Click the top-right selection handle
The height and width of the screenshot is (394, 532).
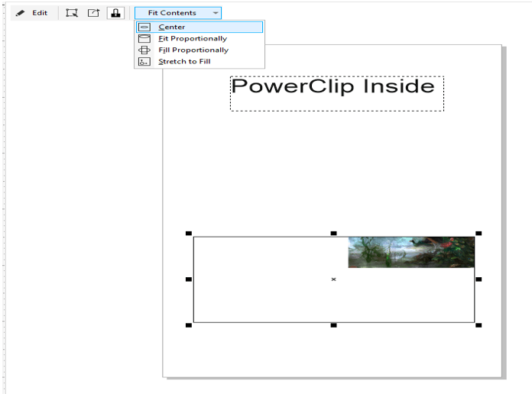pos(478,234)
